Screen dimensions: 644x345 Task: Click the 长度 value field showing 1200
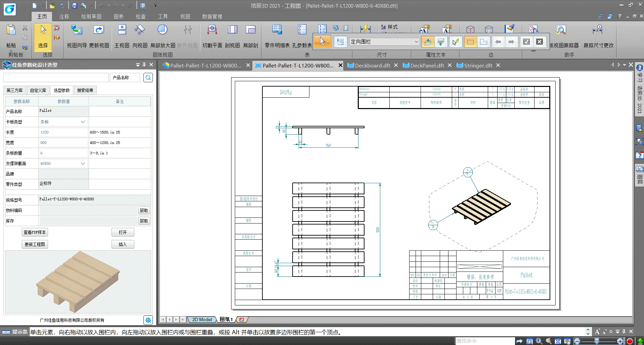63,132
